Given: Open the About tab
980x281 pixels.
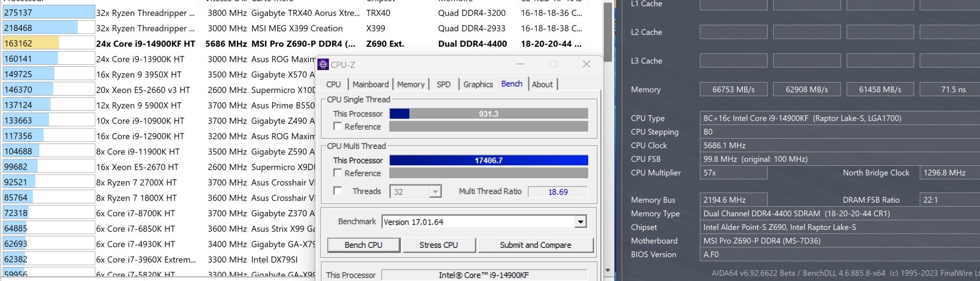Looking at the screenshot, I should [x=542, y=84].
